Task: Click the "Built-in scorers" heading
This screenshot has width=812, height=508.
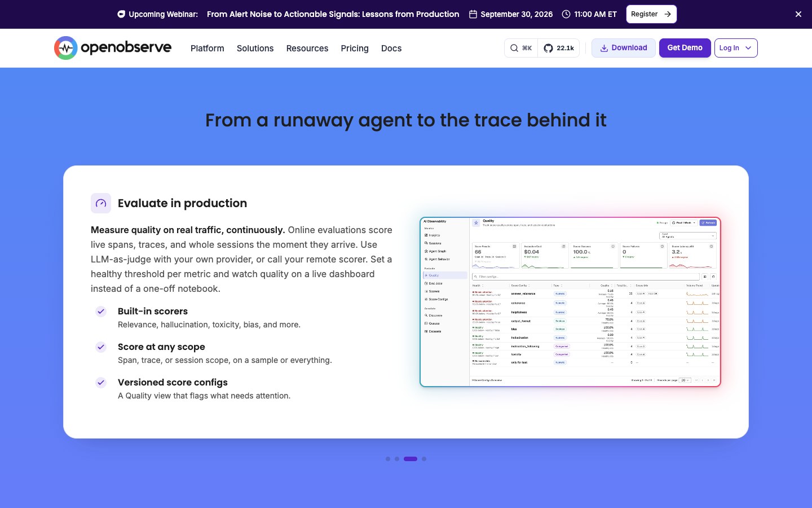Action: coord(153,311)
